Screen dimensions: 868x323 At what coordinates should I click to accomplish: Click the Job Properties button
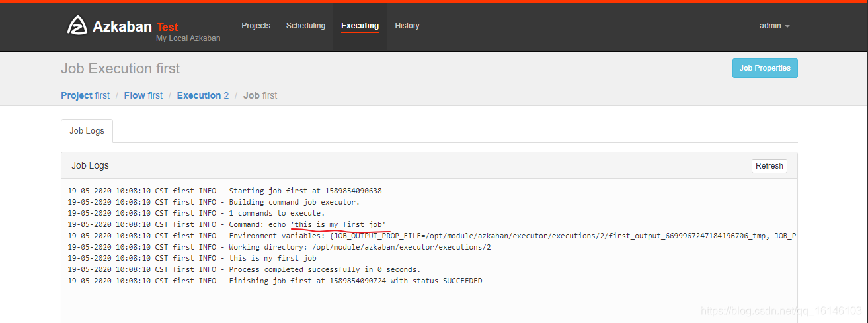point(765,68)
